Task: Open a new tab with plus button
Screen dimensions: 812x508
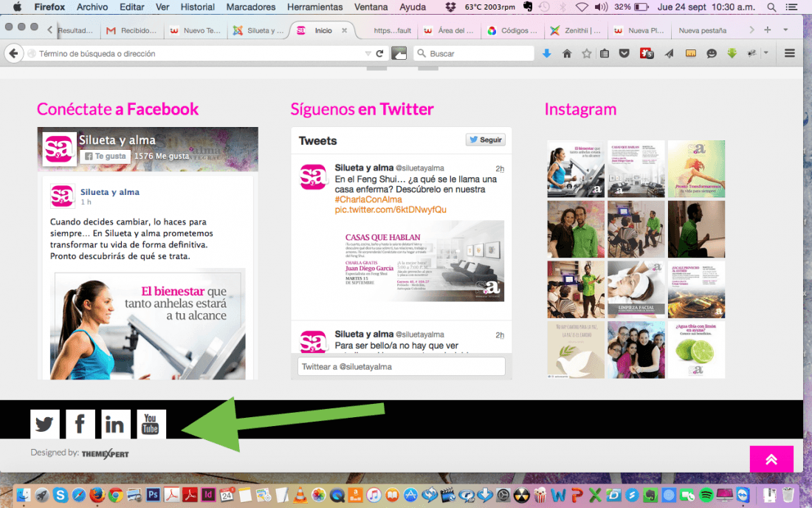Action: (x=768, y=30)
